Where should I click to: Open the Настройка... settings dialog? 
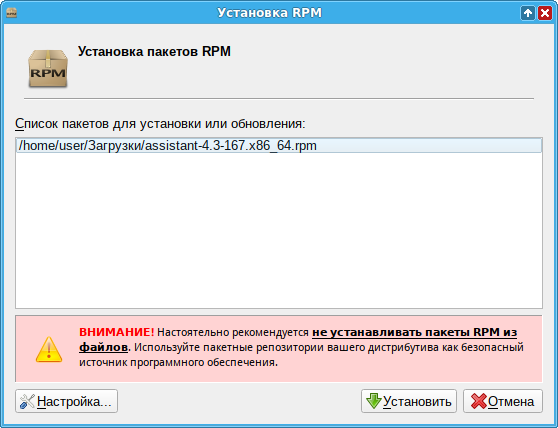tap(67, 401)
